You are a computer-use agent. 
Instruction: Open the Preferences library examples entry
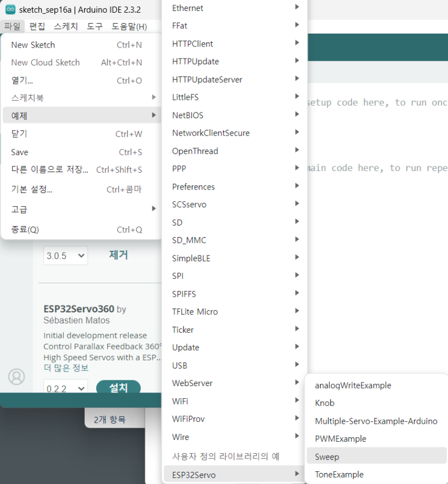(x=235, y=187)
